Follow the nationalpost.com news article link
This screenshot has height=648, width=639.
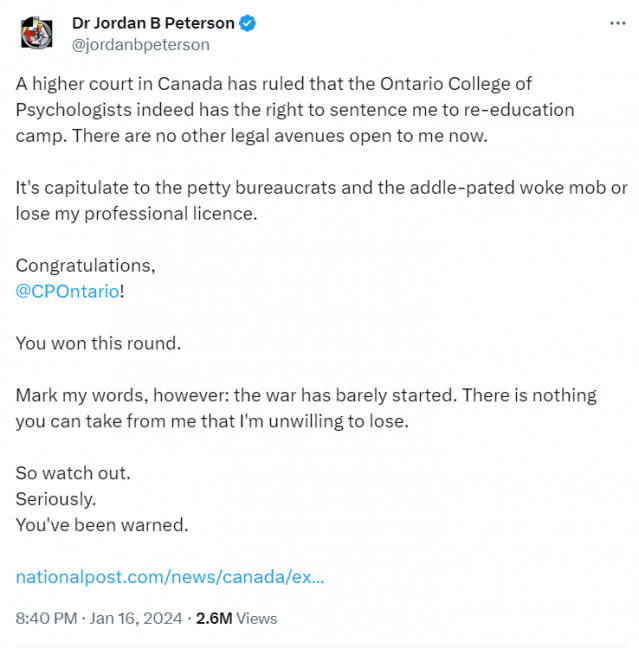tap(170, 577)
